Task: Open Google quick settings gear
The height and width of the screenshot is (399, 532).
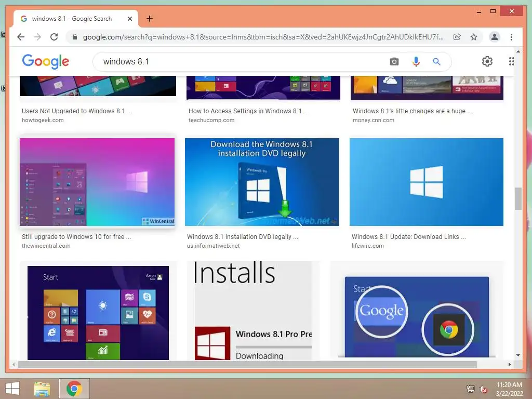Action: pyautogui.click(x=487, y=61)
